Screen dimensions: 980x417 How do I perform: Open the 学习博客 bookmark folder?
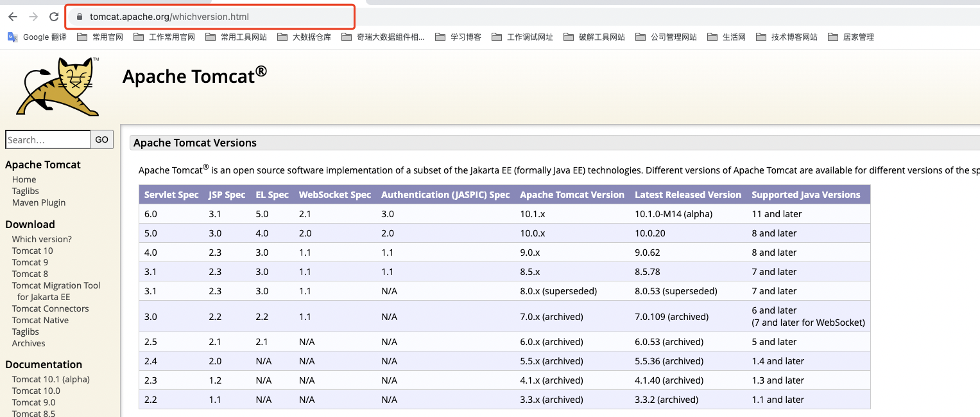[x=458, y=37]
